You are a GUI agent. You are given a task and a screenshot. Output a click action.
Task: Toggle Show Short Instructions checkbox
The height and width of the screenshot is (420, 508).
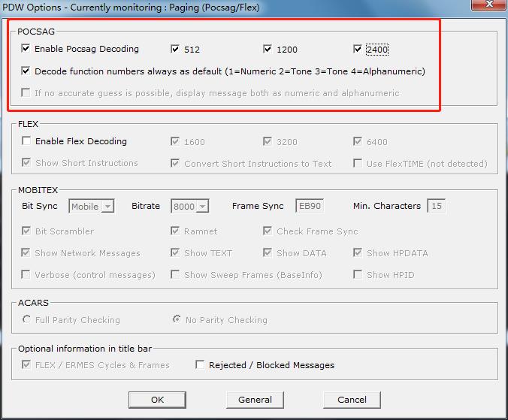click(26, 163)
